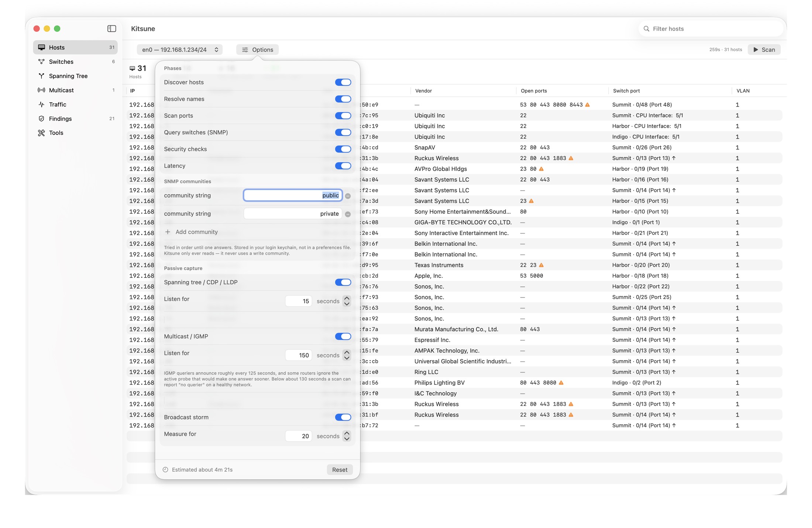Screen dimensions: 812x528
Task: Click the Scan play triangle icon
Action: point(756,49)
